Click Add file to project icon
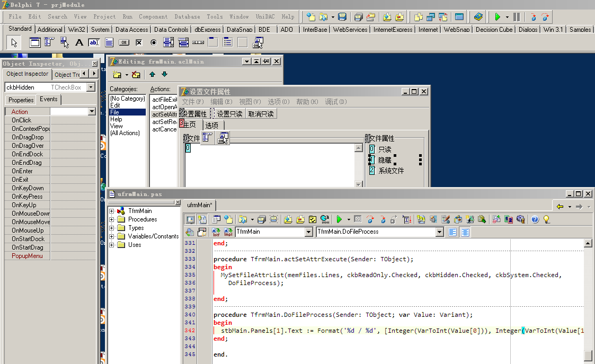The height and width of the screenshot is (364, 595). tap(387, 17)
